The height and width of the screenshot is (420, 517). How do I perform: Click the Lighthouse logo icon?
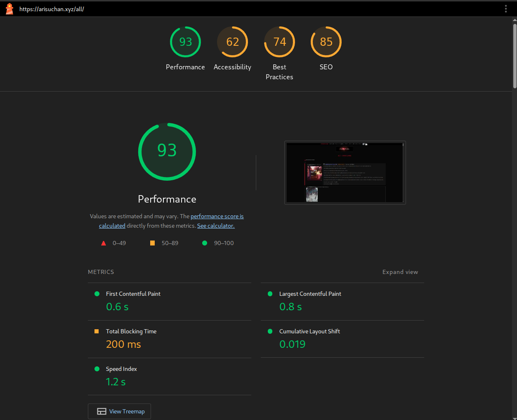coord(9,9)
